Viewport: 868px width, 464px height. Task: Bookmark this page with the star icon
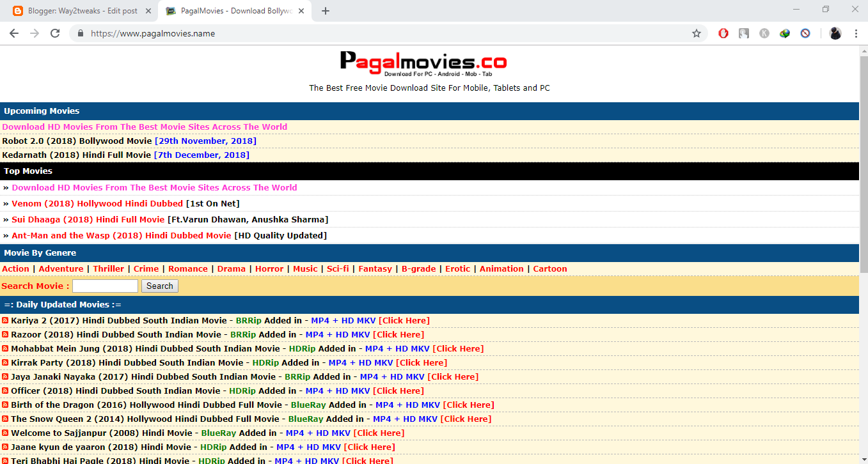click(697, 33)
